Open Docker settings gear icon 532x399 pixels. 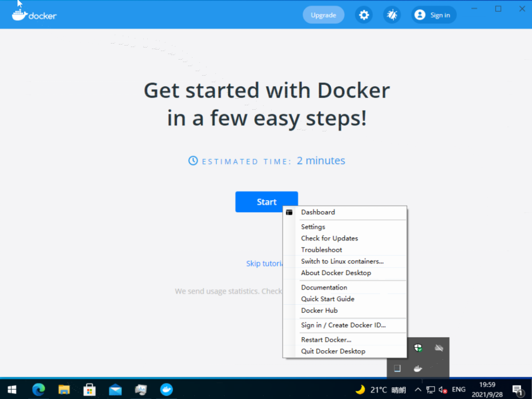tap(364, 15)
